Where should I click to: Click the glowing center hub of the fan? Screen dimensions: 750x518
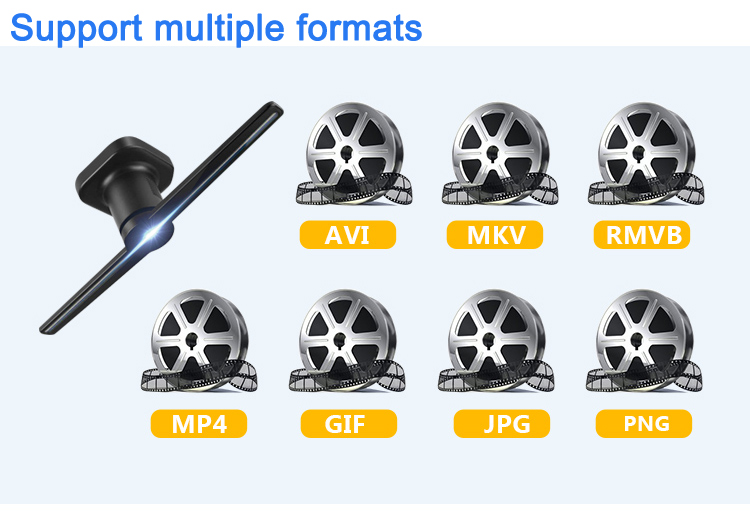coord(153,233)
